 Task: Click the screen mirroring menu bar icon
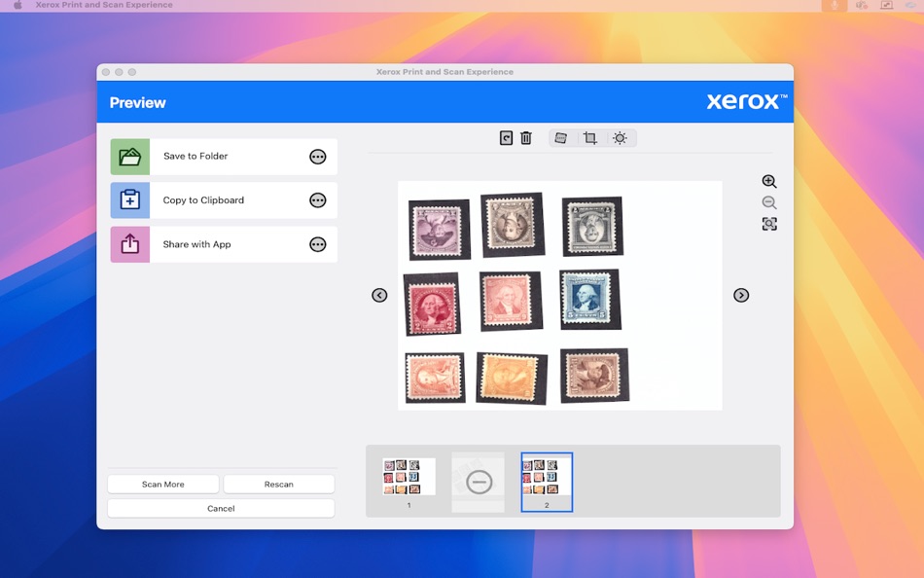[x=886, y=5]
